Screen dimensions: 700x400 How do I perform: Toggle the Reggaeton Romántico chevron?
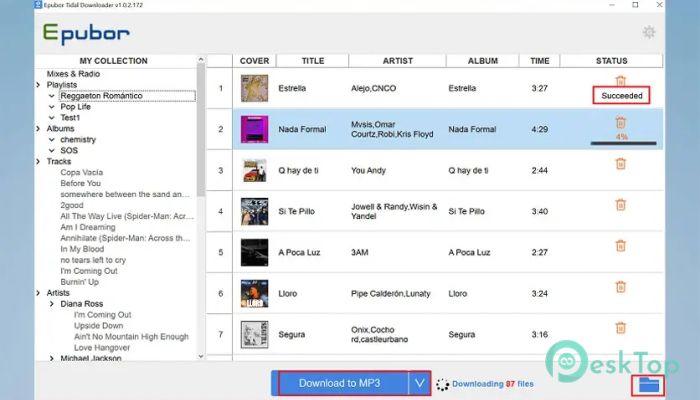[52, 96]
